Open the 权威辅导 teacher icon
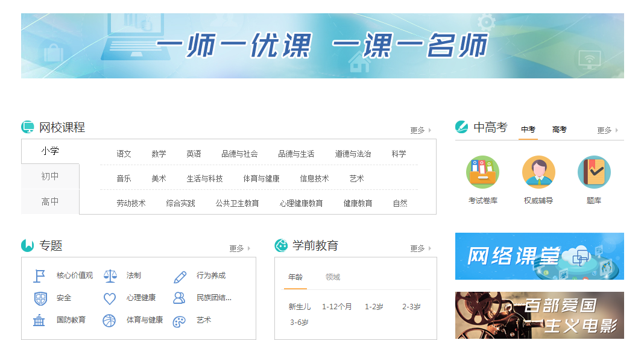This screenshot has width=644, height=340. pos(538,172)
